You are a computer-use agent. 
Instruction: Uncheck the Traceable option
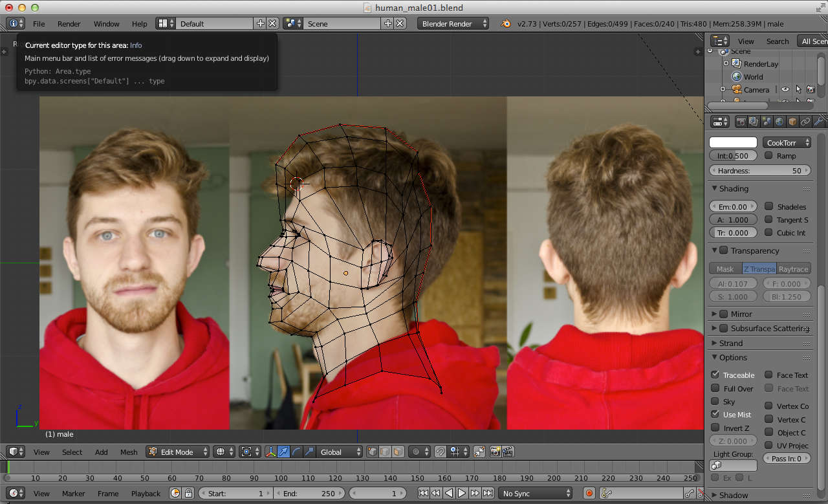point(715,375)
